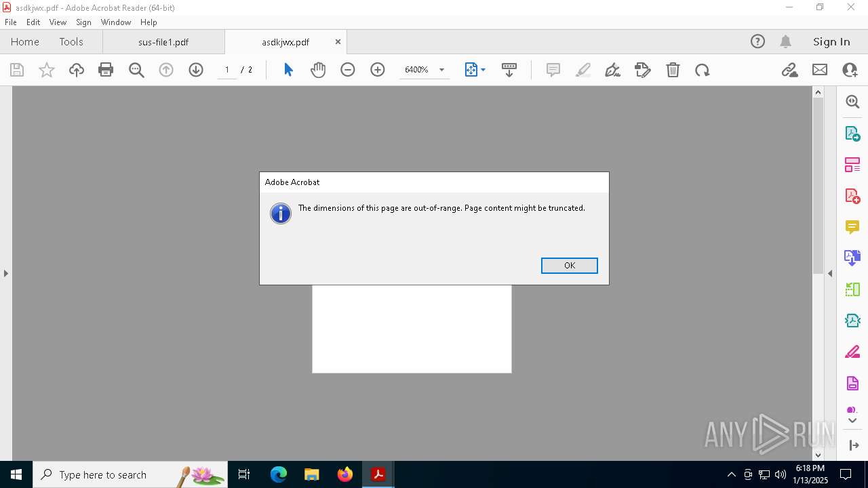
Task: Close the asdkjwx.pdf tab
Action: click(338, 42)
